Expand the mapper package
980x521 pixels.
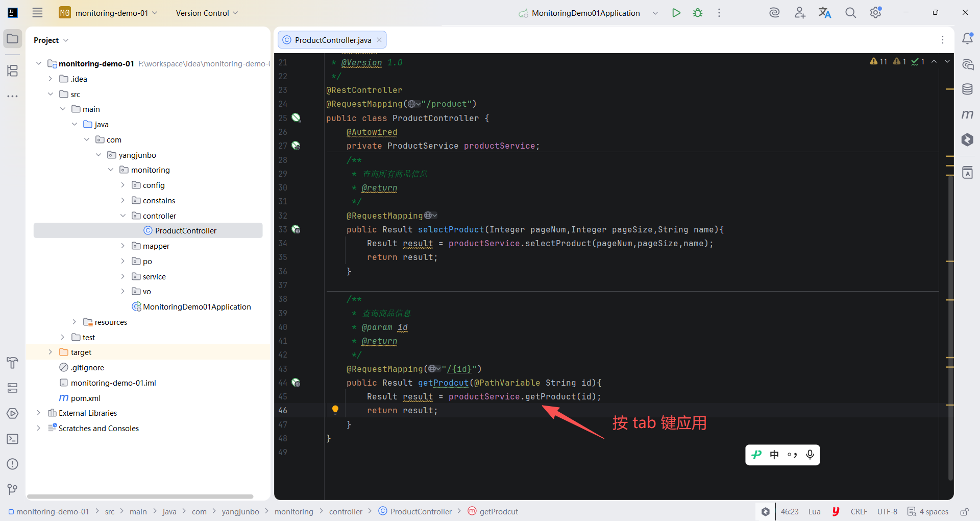[x=122, y=246]
